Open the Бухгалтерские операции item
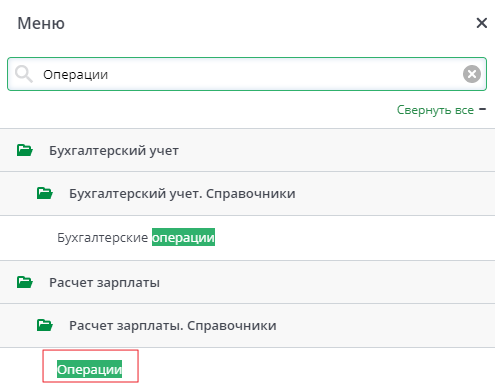 click(x=136, y=238)
